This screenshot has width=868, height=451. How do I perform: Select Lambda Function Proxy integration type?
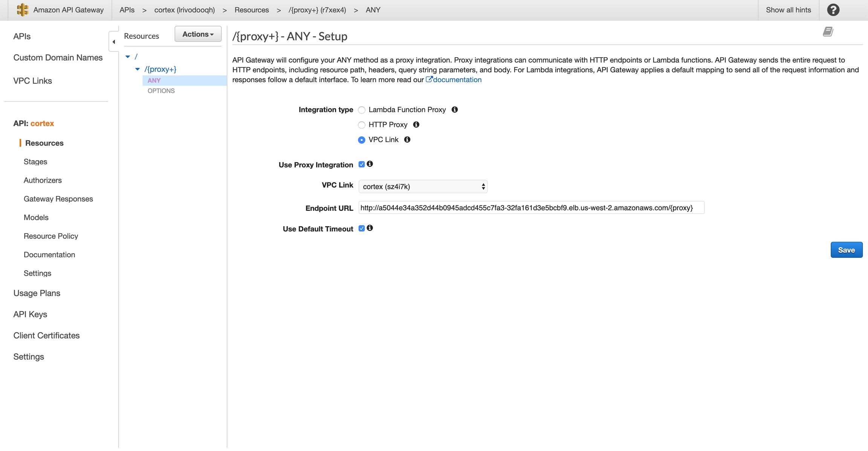pyautogui.click(x=362, y=110)
